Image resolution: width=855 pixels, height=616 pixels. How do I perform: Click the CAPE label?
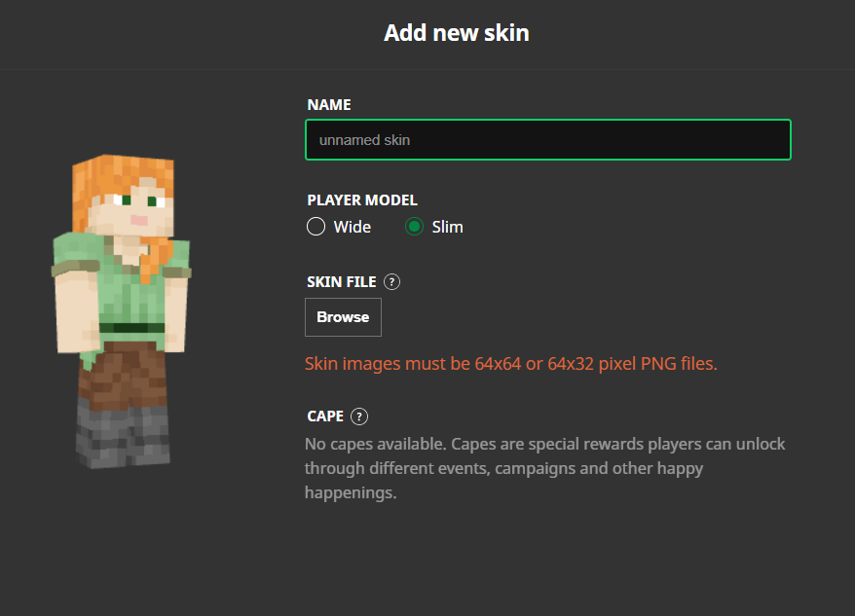click(325, 417)
